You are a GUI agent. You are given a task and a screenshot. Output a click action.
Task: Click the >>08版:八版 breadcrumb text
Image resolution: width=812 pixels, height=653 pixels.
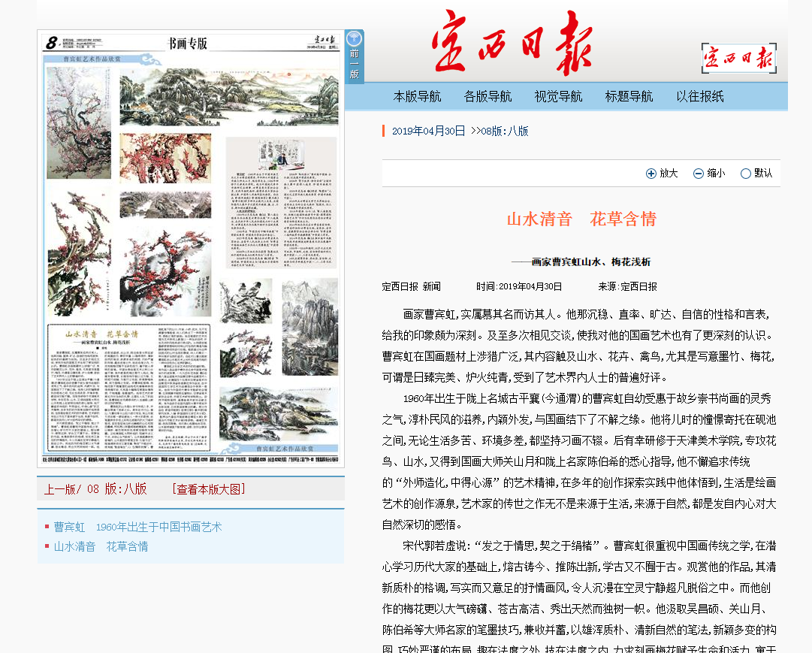tap(500, 131)
